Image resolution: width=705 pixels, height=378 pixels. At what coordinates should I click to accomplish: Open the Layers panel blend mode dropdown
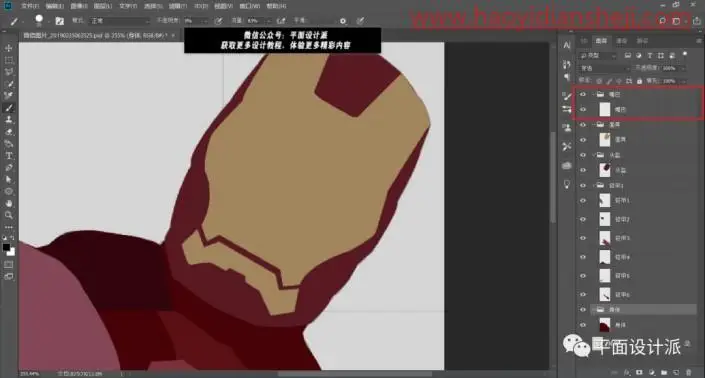tap(604, 68)
